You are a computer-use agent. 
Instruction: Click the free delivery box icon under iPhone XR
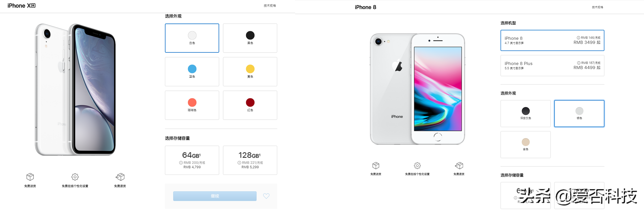coord(30,177)
